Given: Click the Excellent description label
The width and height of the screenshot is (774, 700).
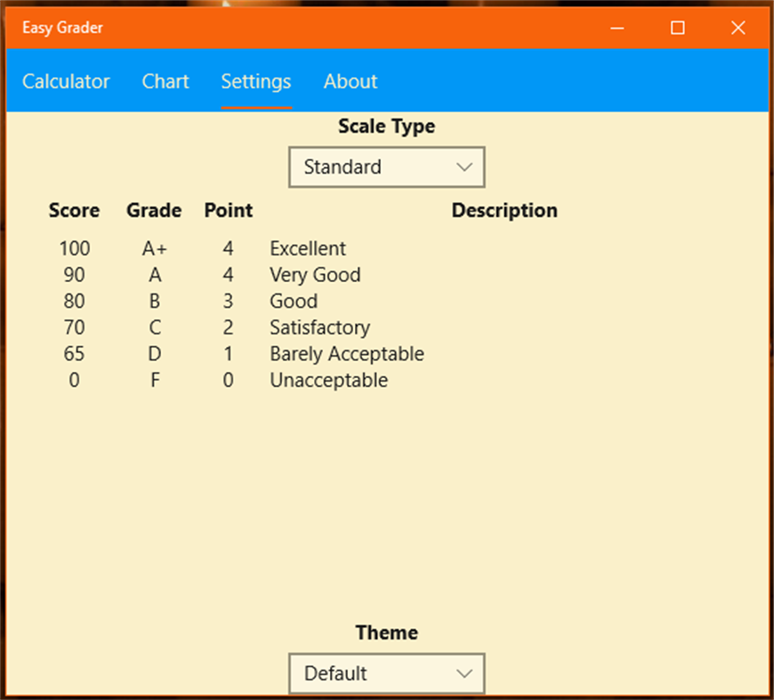Looking at the screenshot, I should 308,248.
